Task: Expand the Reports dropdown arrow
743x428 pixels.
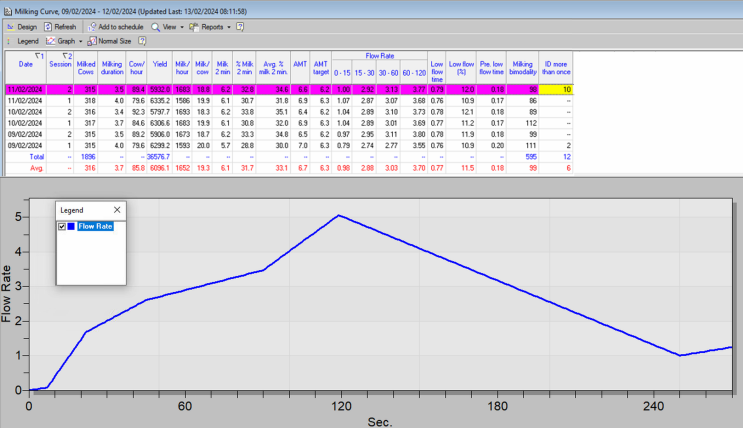Action: tap(228, 27)
